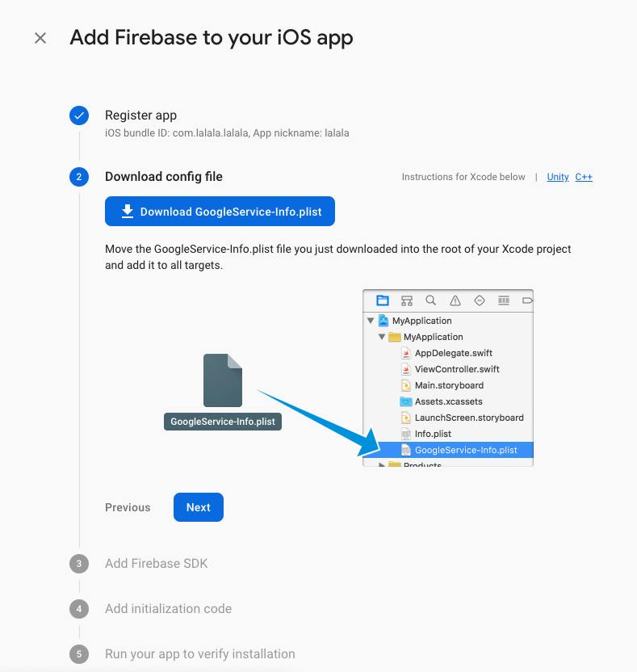Click the Xcode find navigator magnifier icon
The height and width of the screenshot is (672, 637).
(x=431, y=300)
